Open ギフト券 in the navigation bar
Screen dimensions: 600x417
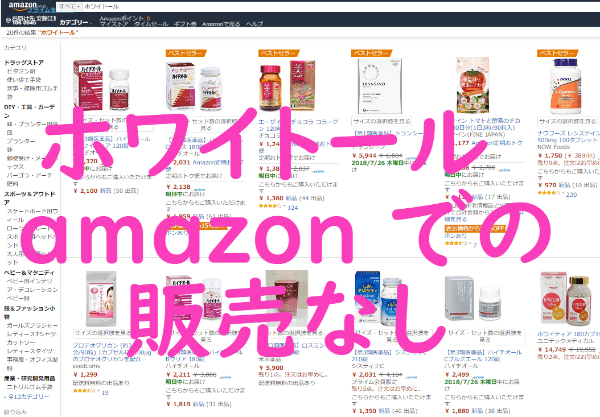pyautogui.click(x=185, y=24)
